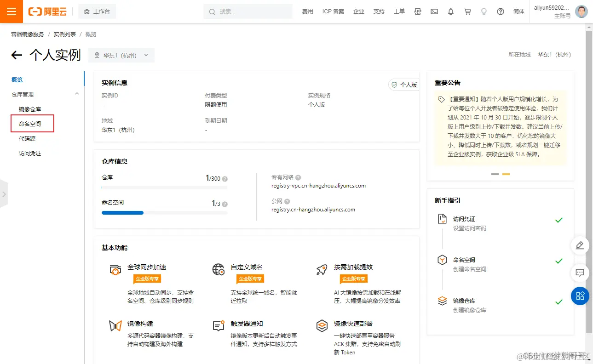Viewport: 593px width, 364px height.
Task: Open the orange hamburger navigation menu
Action: tap(12, 11)
